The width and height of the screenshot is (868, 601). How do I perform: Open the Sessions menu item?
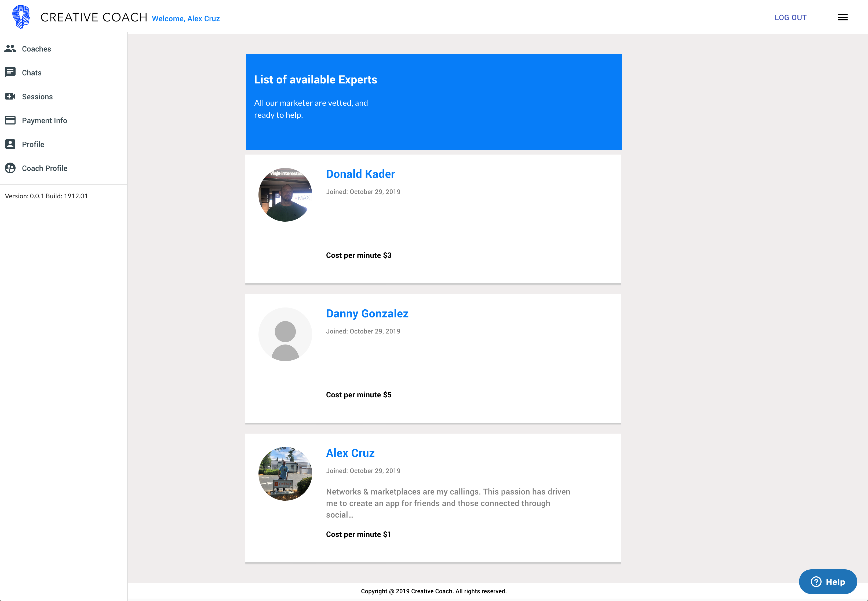(x=37, y=97)
